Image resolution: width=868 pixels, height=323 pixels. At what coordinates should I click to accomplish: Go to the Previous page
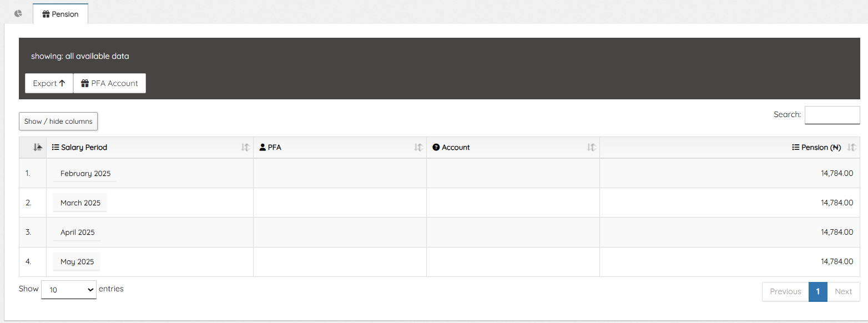[x=785, y=291]
